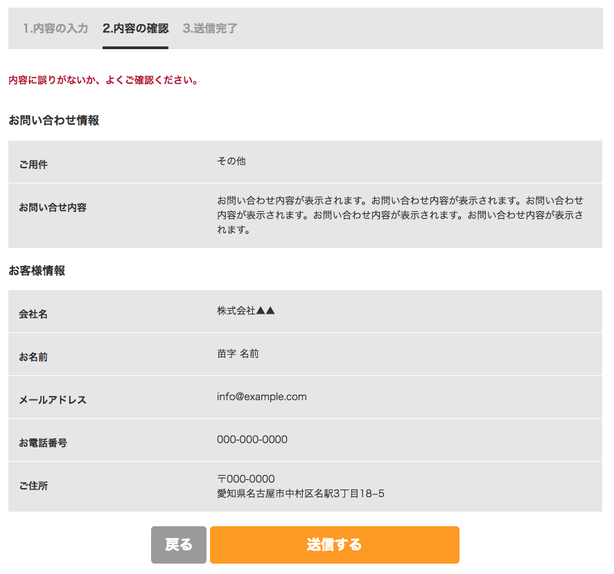Click the 苗字 名前 name value
This screenshot has width=614, height=574.
click(238, 354)
